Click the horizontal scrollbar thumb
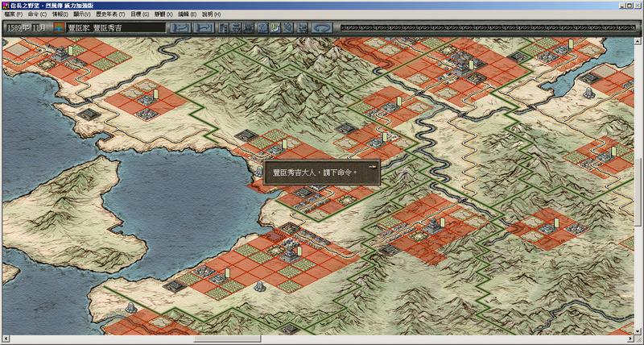Screen dimensions: 644x345 228,339
